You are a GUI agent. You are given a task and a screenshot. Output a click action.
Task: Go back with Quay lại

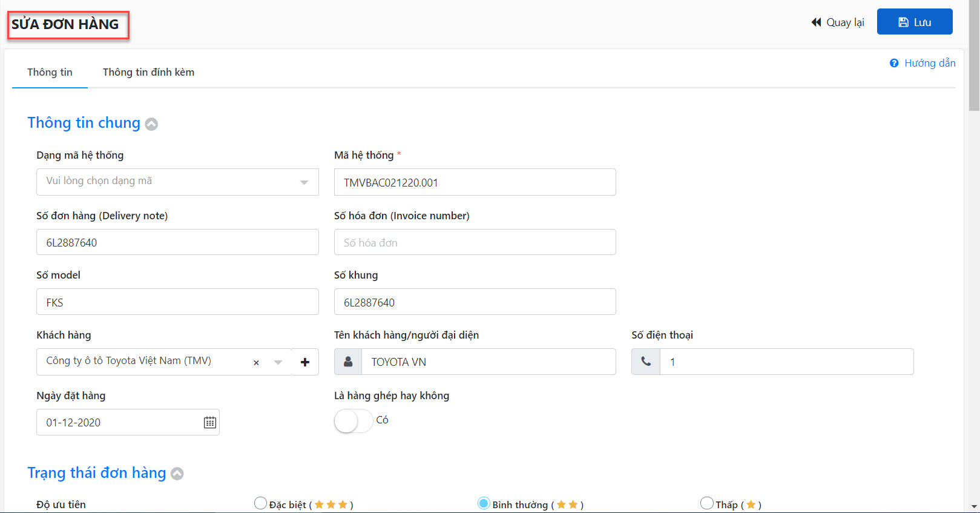[x=838, y=22]
